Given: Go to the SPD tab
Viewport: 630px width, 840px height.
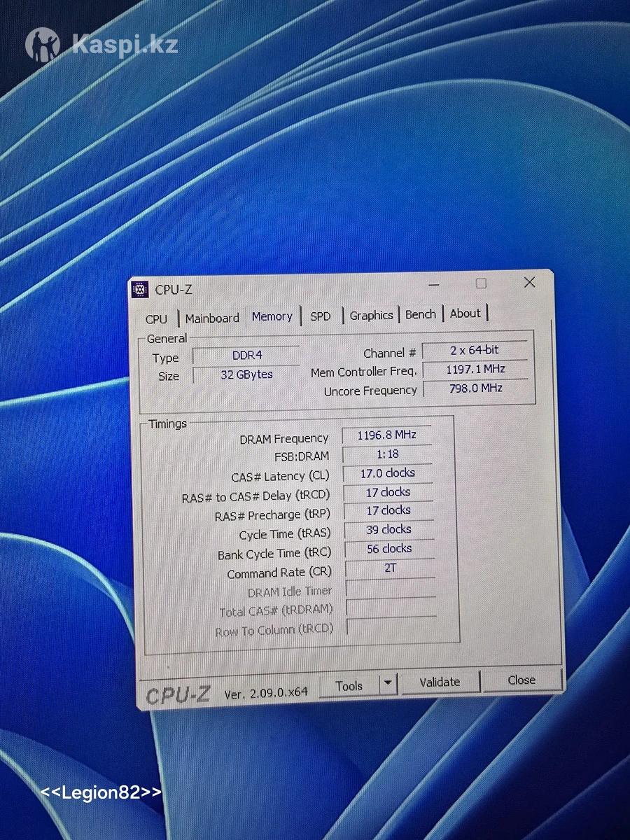Looking at the screenshot, I should tap(320, 316).
